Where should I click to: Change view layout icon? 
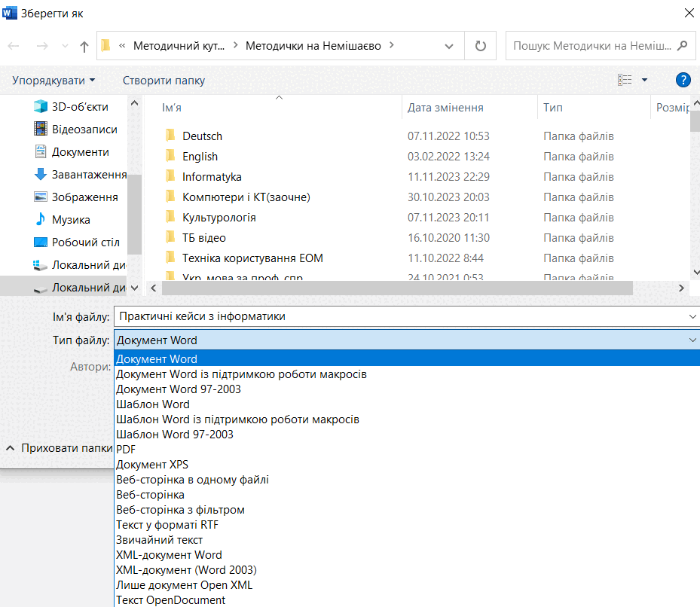(625, 80)
